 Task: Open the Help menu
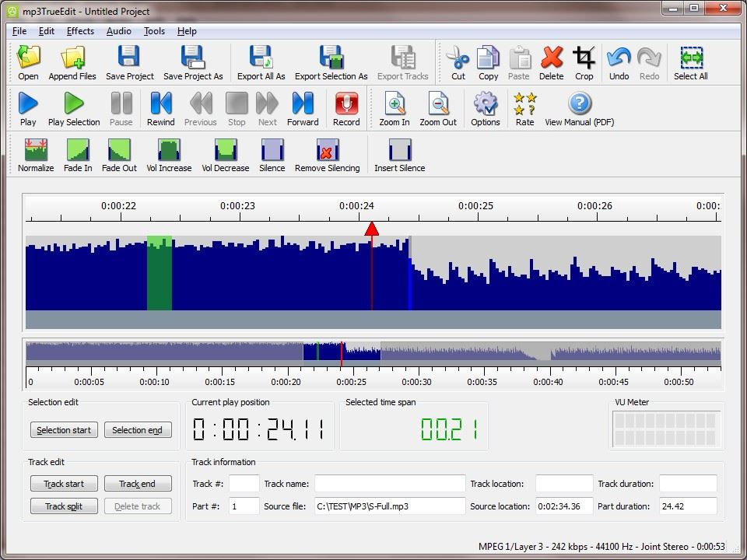pyautogui.click(x=187, y=31)
